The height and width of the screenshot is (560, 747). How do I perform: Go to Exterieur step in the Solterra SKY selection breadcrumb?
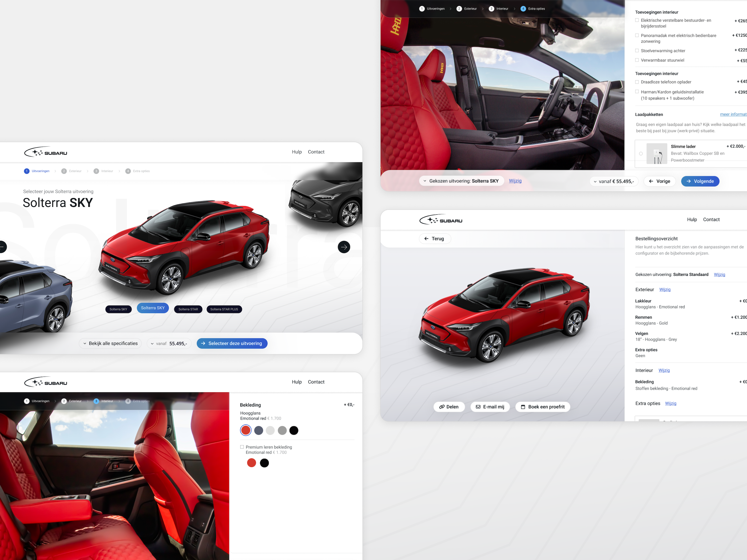75,171
